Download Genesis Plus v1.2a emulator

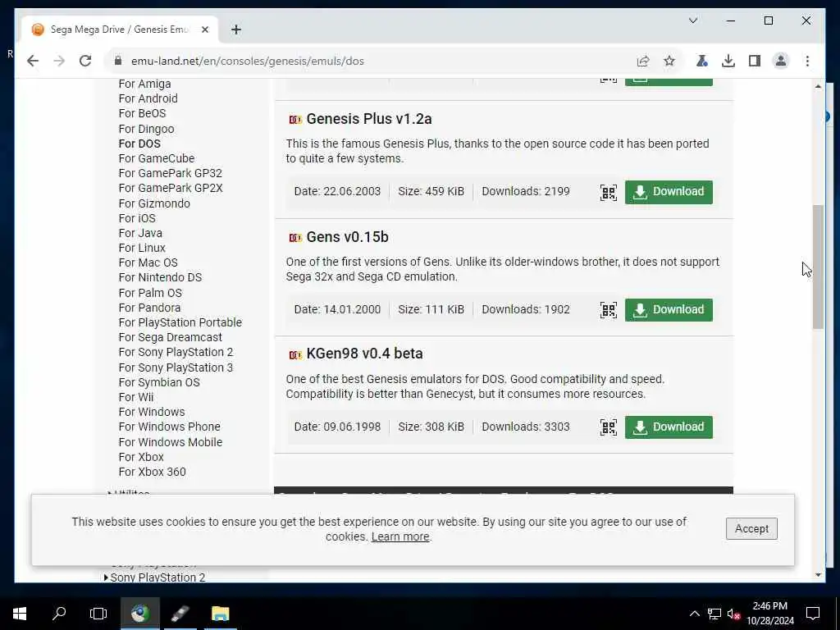[x=669, y=192]
